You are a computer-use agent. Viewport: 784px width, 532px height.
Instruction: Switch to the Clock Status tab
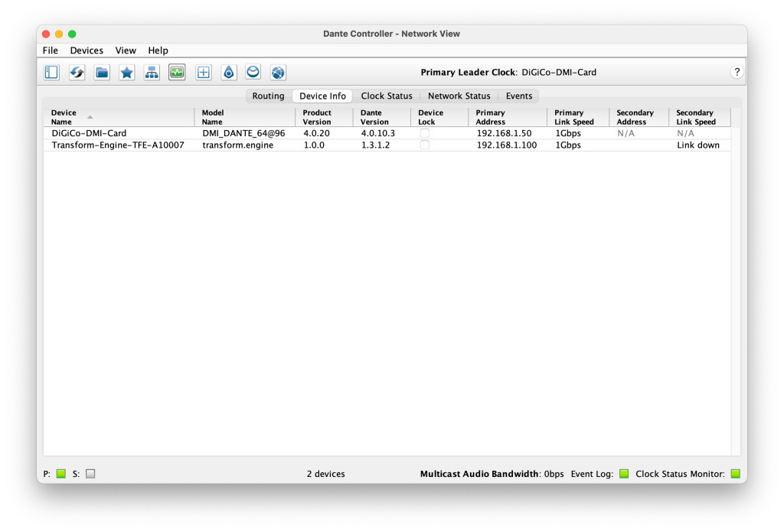click(x=387, y=96)
